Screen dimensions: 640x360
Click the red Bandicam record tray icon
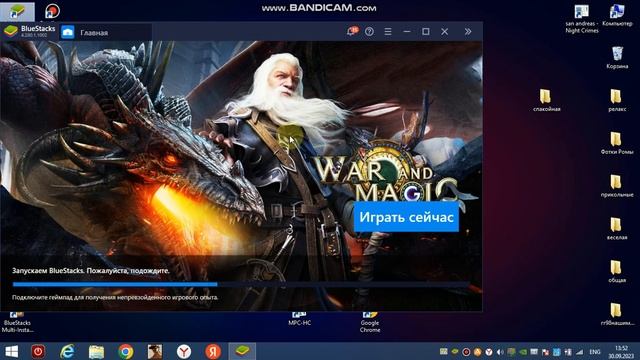pos(466,352)
